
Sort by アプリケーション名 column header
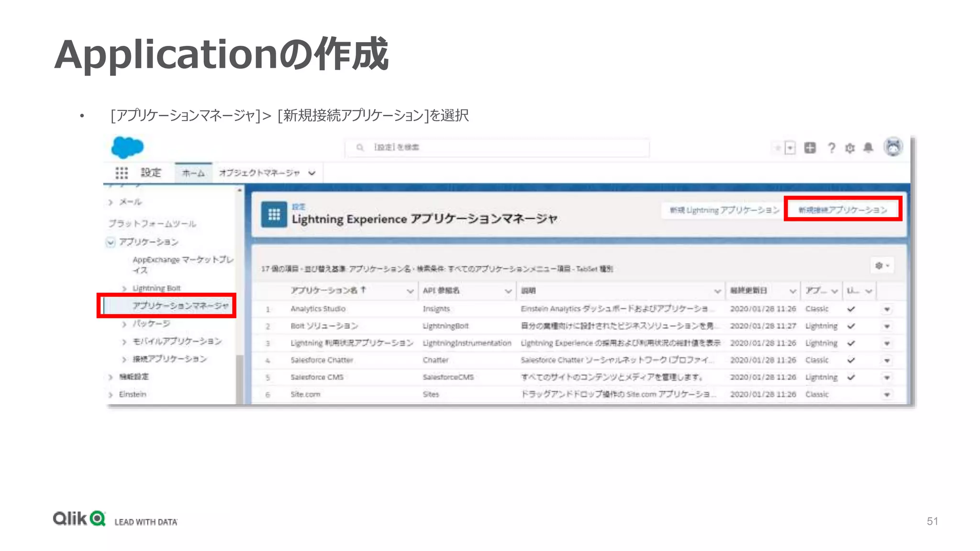(x=328, y=290)
